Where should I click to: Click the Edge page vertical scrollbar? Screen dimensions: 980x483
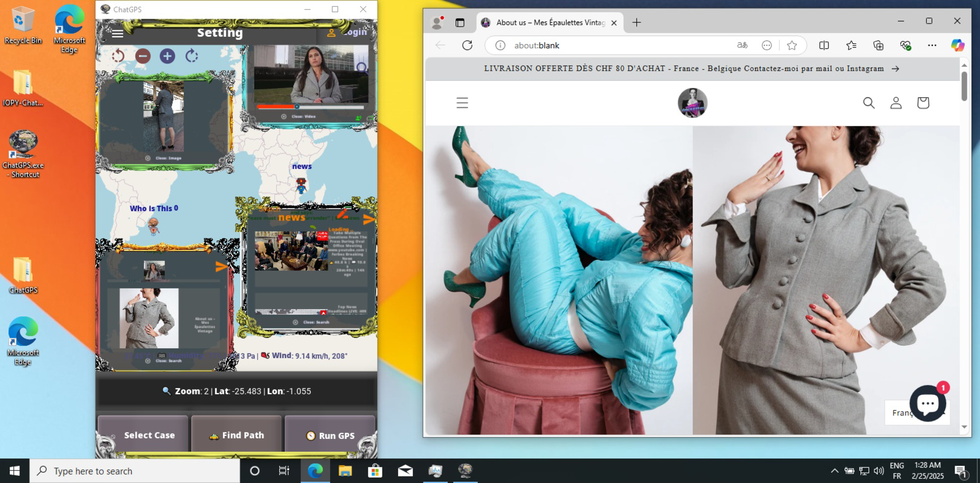click(964, 86)
